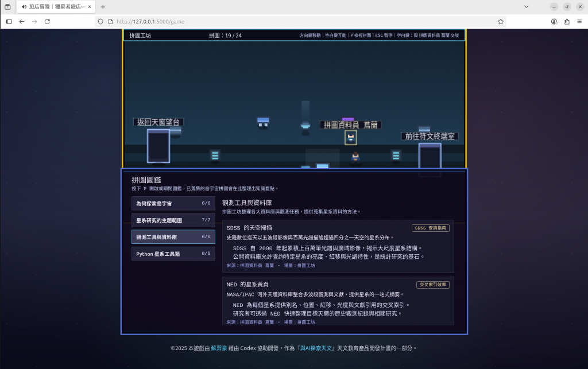Reload the game page
This screenshot has width=588, height=369.
pos(47,22)
